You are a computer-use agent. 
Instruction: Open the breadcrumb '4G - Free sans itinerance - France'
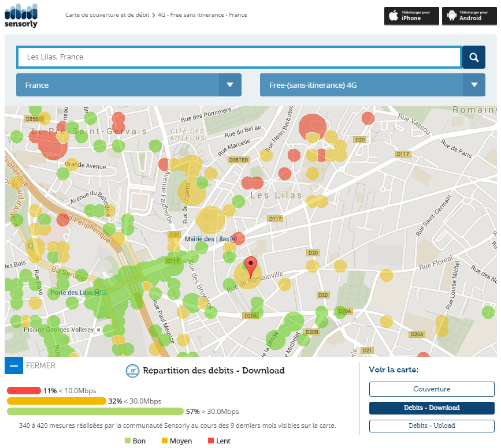point(202,15)
